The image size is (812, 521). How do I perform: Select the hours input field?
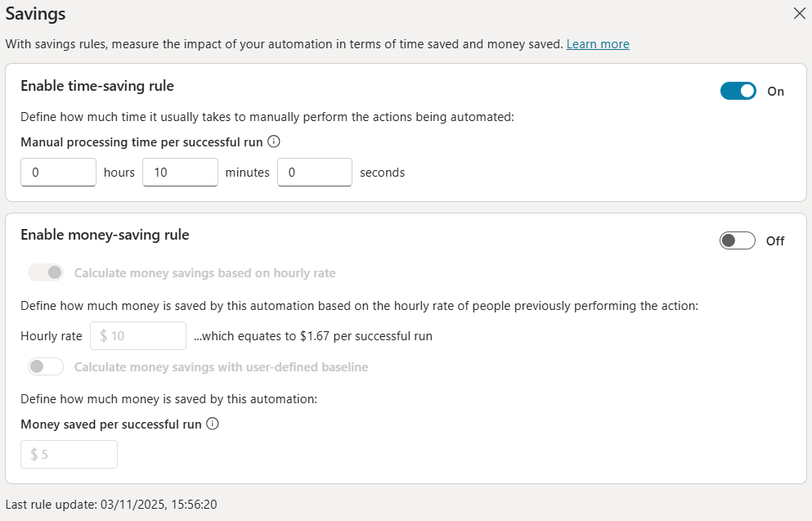58,172
